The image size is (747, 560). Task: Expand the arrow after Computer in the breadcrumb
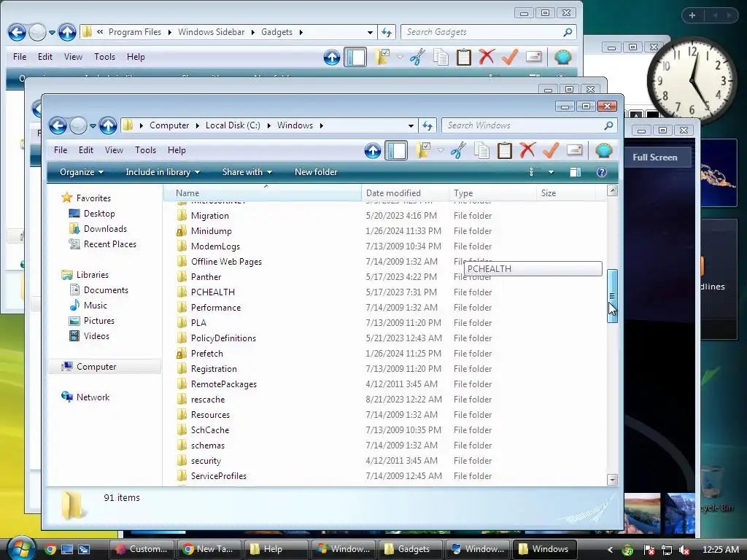tap(198, 125)
